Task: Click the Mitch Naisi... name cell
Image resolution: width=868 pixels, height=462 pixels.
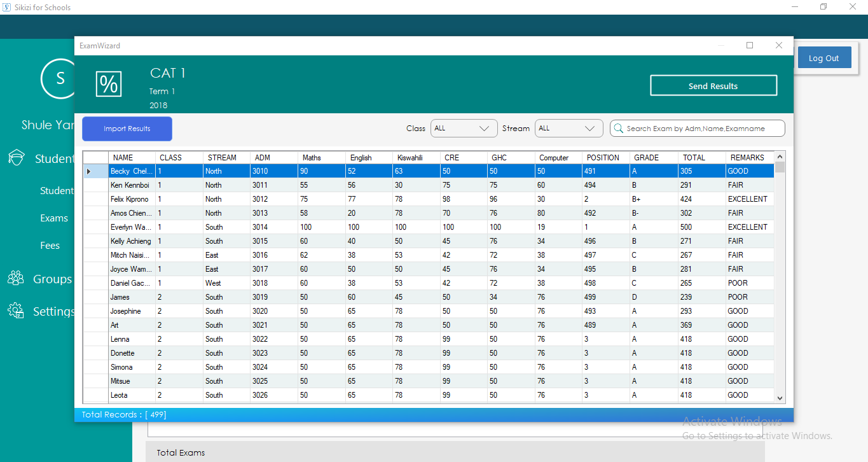Action: (132, 255)
